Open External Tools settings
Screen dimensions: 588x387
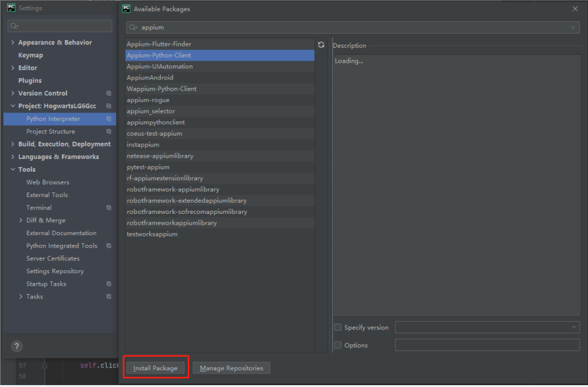coord(47,195)
